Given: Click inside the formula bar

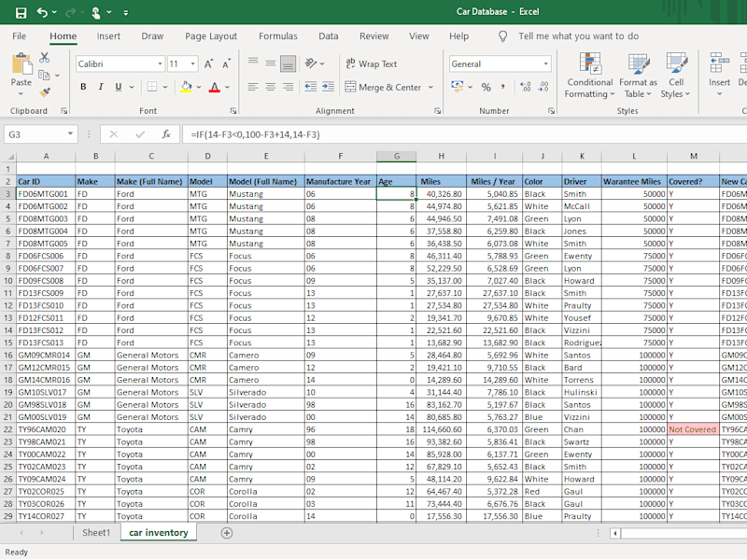Looking at the screenshot, I should pyautogui.click(x=464, y=134).
